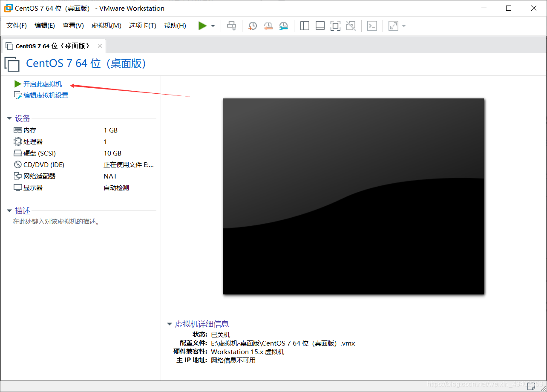Click the Workstation 15.x 虚拟机 compatibility text

tap(248, 352)
